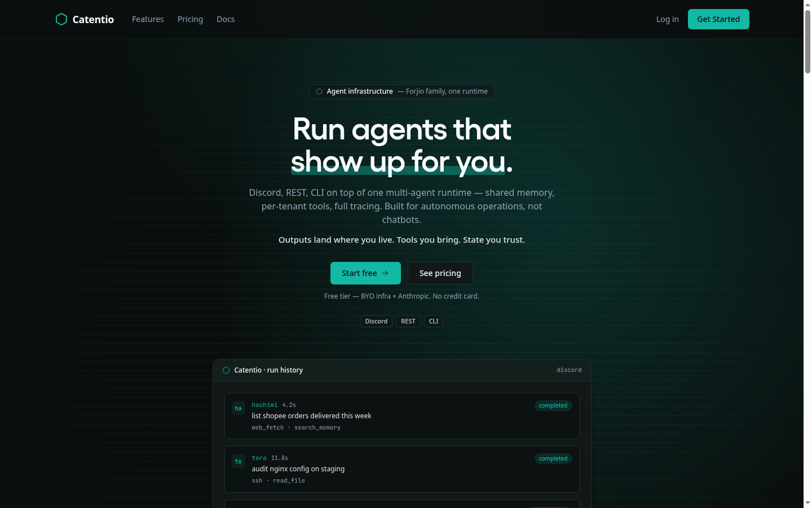Click the hexagon icon in run history header
Image resolution: width=812 pixels, height=508 pixels.
coord(226,370)
